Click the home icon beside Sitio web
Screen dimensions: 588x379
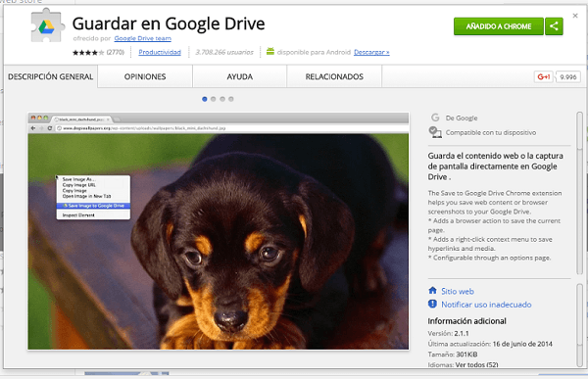[x=432, y=291]
